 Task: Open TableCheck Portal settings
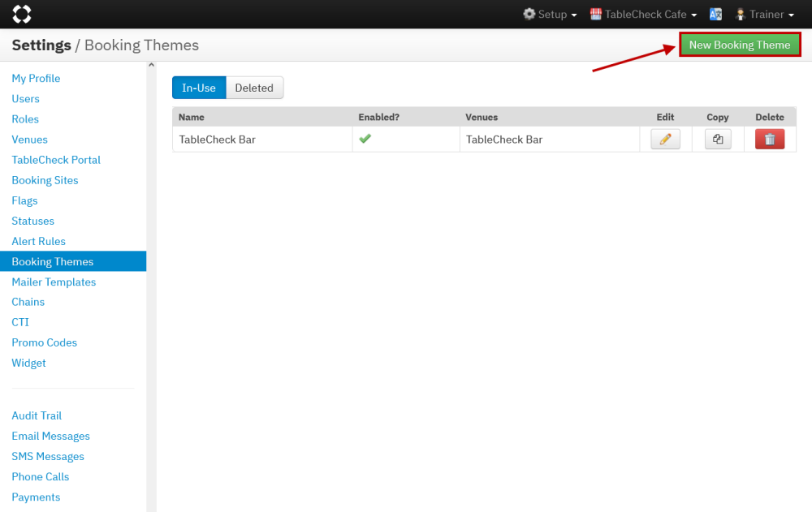coord(56,160)
